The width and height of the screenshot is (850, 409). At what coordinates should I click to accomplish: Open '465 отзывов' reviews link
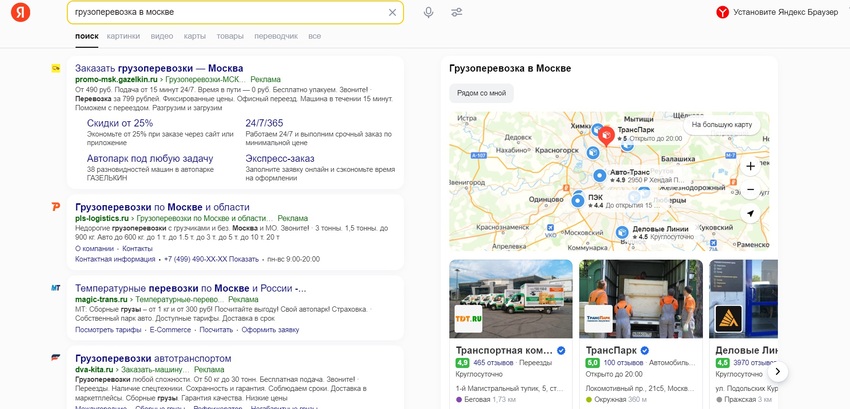pyautogui.click(x=492, y=362)
